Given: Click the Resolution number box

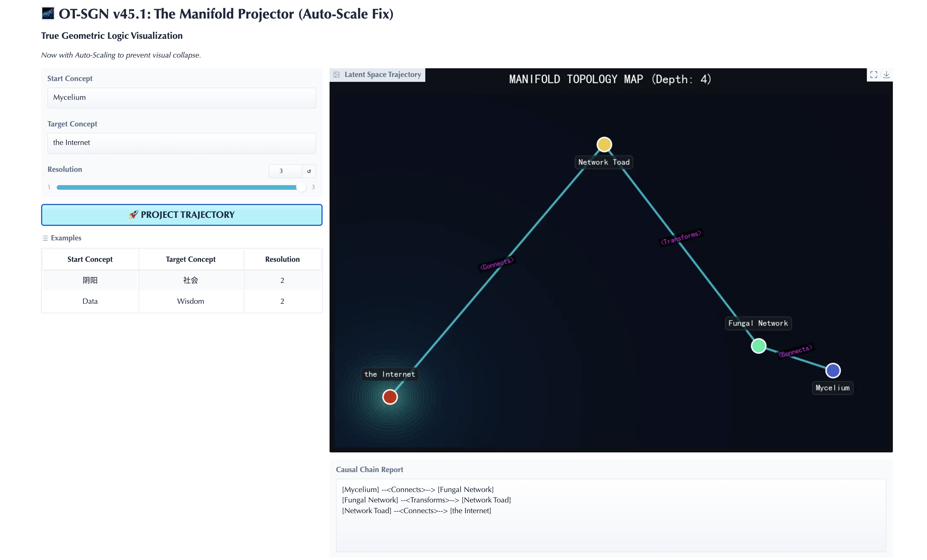Looking at the screenshot, I should [x=285, y=171].
